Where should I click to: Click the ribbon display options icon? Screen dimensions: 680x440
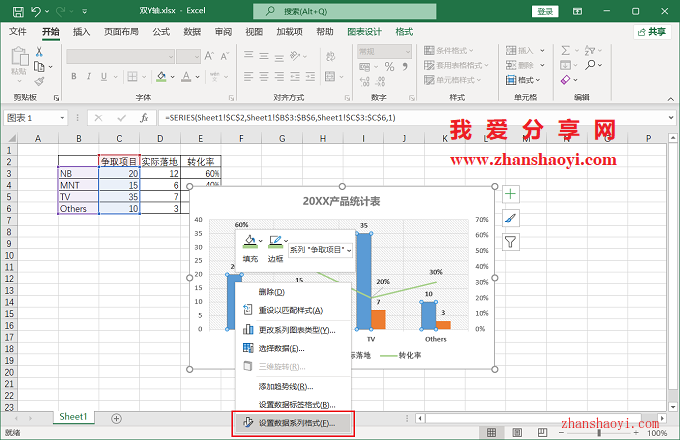pyautogui.click(x=577, y=11)
